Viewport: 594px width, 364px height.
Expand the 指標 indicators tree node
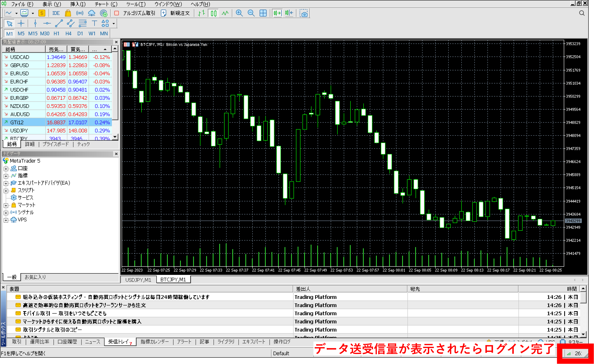click(x=6, y=176)
